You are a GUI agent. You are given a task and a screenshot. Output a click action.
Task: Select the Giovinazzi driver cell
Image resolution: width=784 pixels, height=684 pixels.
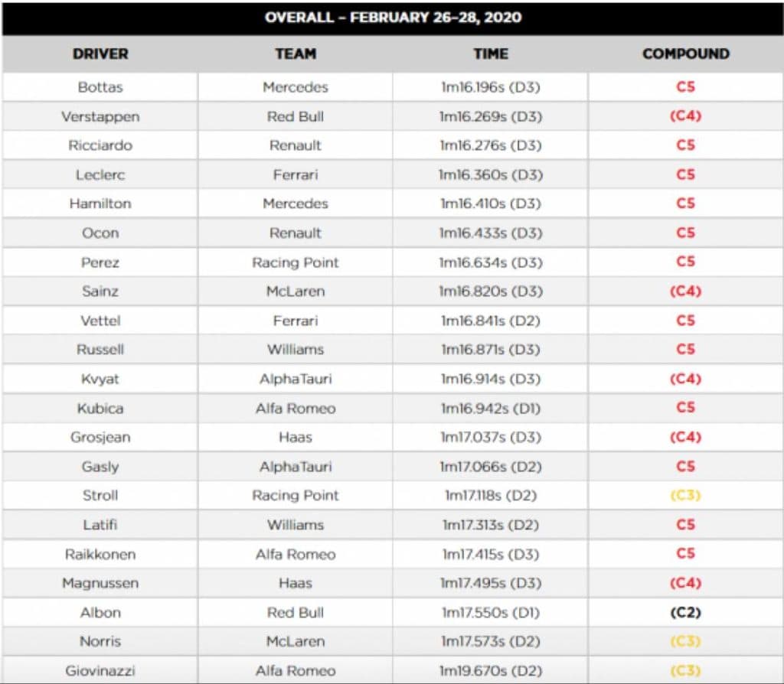(x=100, y=670)
